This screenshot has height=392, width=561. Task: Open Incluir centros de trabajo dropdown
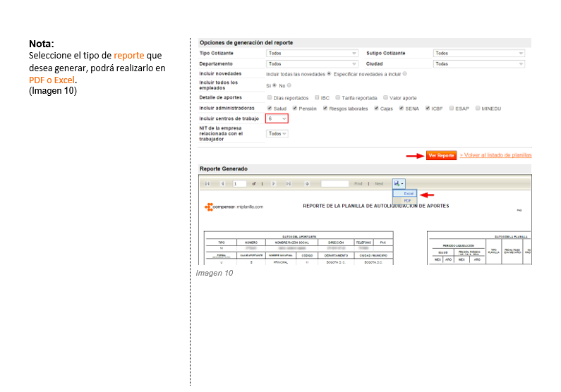pos(277,118)
